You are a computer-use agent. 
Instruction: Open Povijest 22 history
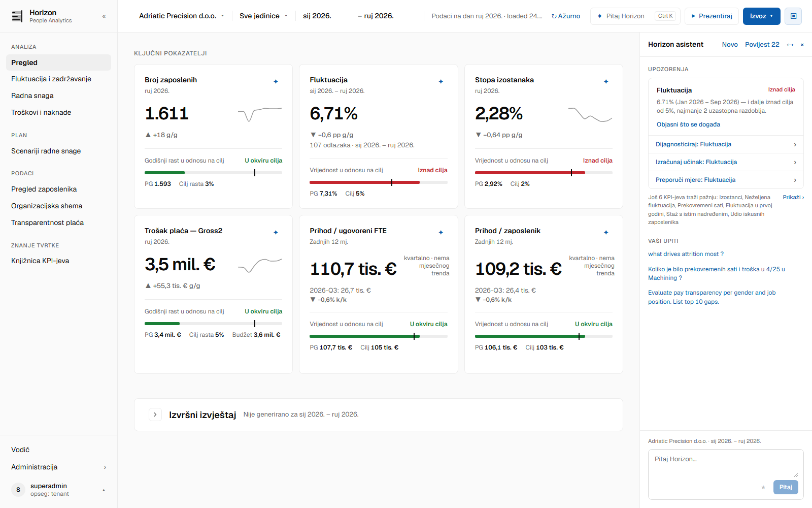(x=762, y=45)
